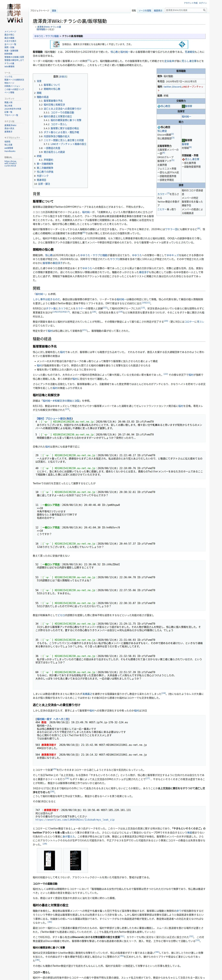Click リンク元 under ツール
This screenshot has width=222, height=980.
(x=8, y=76)
